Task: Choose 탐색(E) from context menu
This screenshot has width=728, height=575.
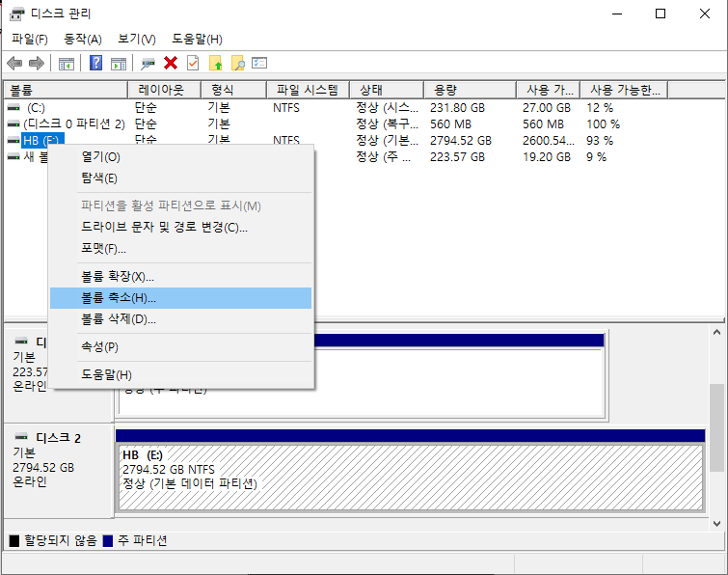Action: [x=180, y=178]
